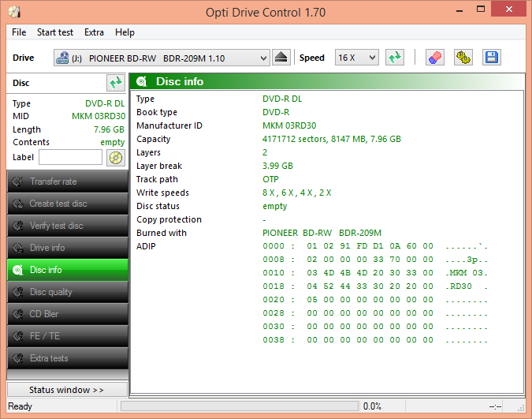
Task: Select the Disc info panel
Action: coord(68,270)
